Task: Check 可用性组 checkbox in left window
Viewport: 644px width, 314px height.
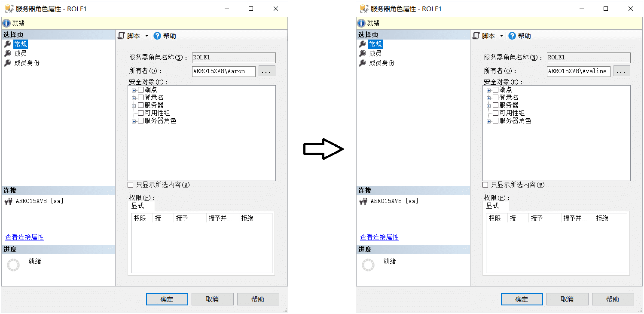Action: pos(140,113)
